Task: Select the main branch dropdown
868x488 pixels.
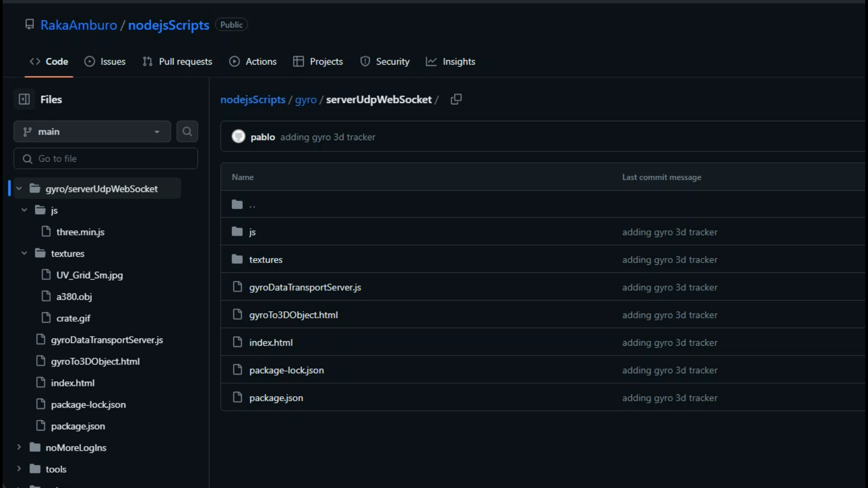Action: [92, 131]
